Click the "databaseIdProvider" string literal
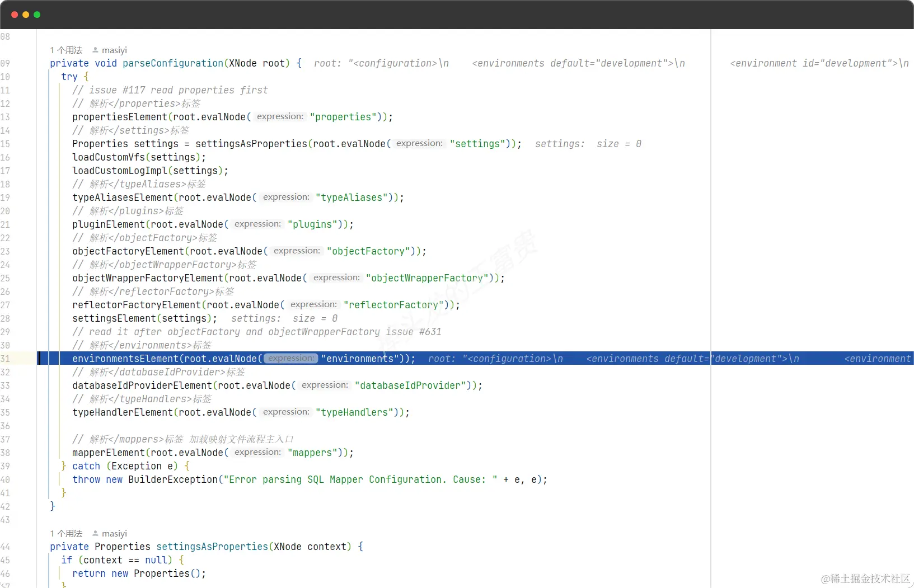Viewport: 914px width, 588px height. [410, 385]
